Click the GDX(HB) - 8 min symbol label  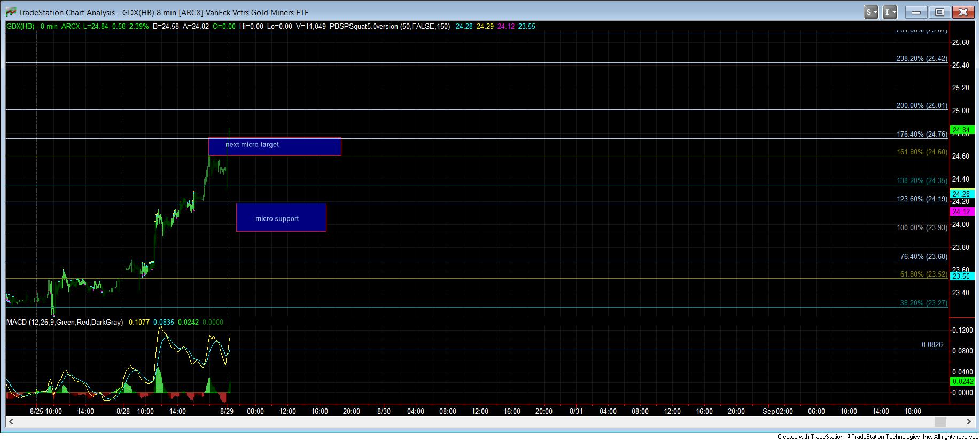click(x=32, y=26)
